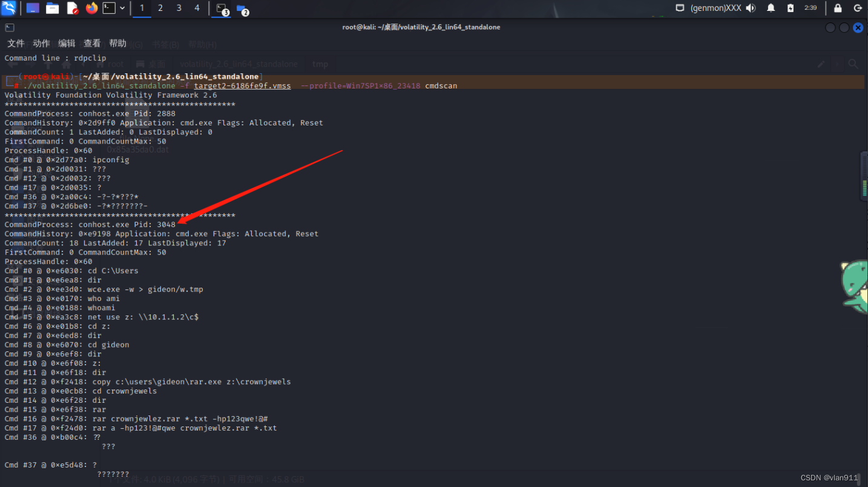Open the 帮助 menu

(x=117, y=43)
